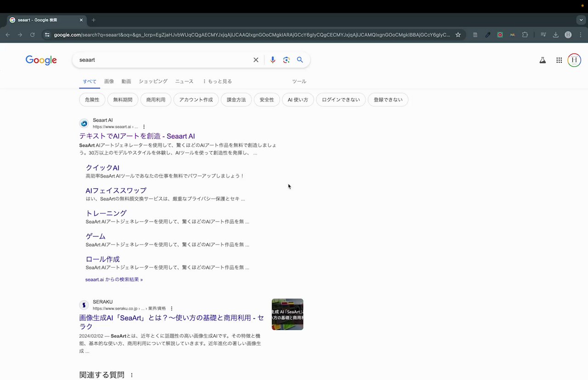Search by image with Google Lens icon
This screenshot has height=380, width=588.
tap(286, 60)
